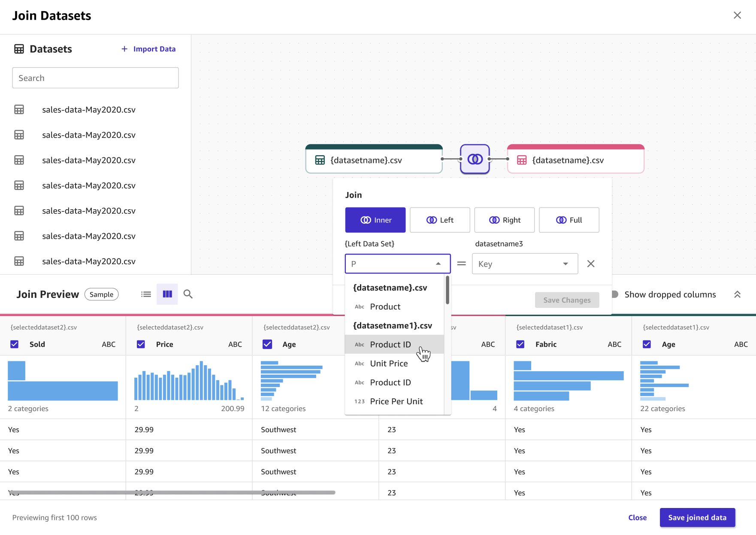This screenshot has height=535, width=756.
Task: Click Save joined data button
Action: (x=697, y=517)
